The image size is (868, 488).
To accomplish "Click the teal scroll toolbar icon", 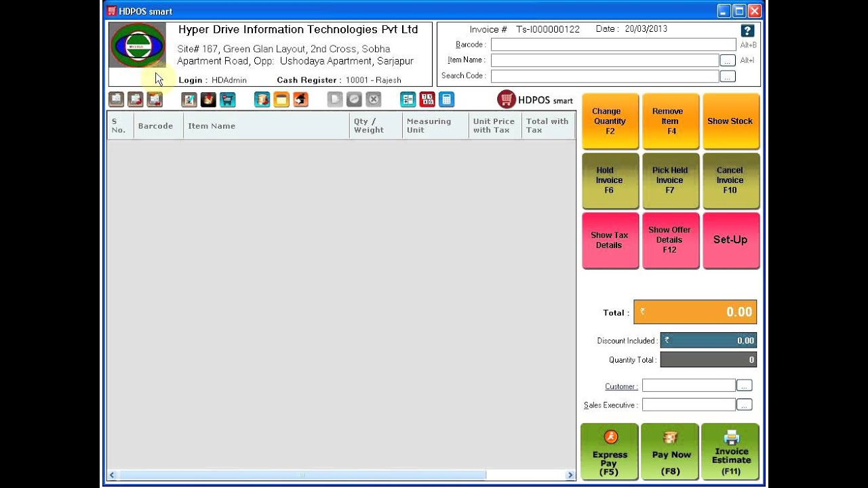I will coord(262,100).
